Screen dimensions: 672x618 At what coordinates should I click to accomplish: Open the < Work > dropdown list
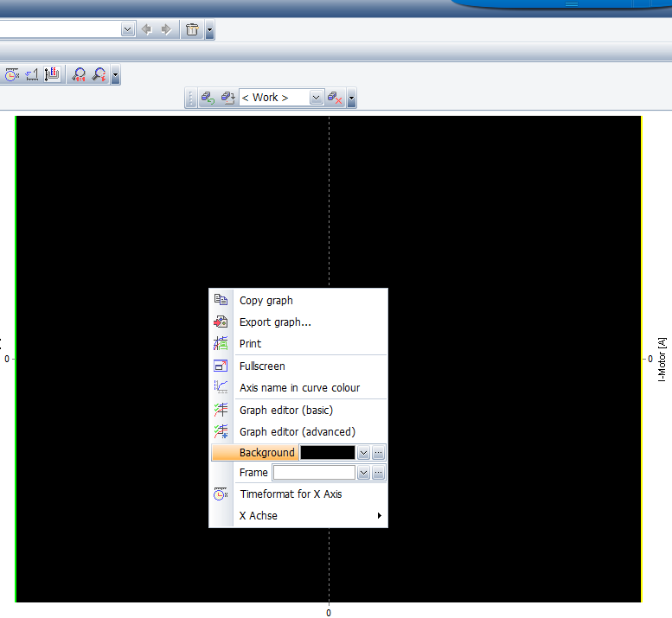pyautogui.click(x=316, y=98)
